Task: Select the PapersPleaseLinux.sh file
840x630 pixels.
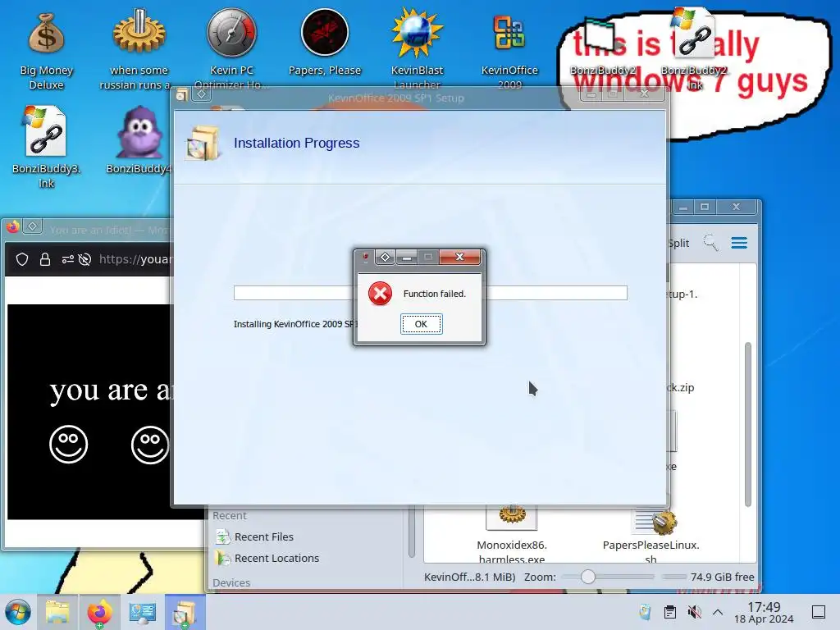Action: pos(651,535)
